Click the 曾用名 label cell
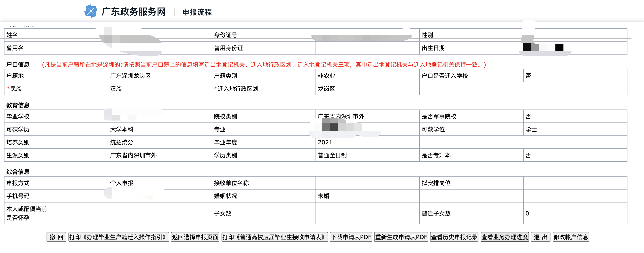The height and width of the screenshot is (253, 644). click(56, 48)
